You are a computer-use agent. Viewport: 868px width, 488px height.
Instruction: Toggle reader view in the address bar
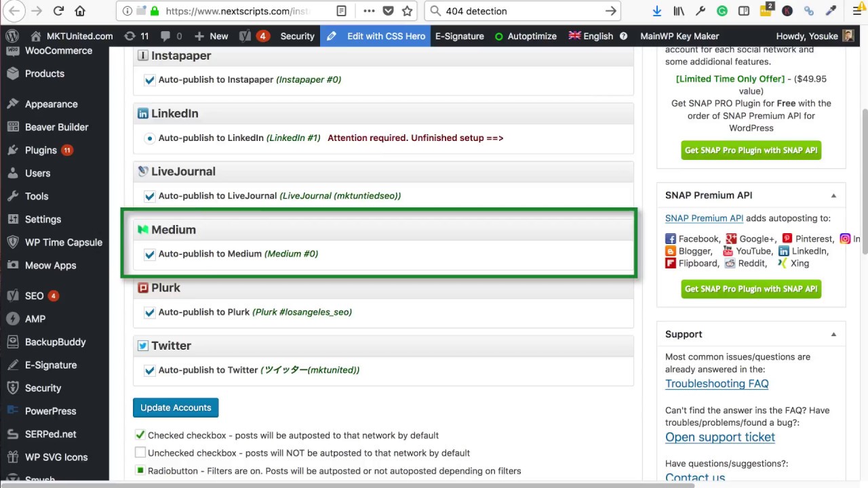(x=342, y=11)
